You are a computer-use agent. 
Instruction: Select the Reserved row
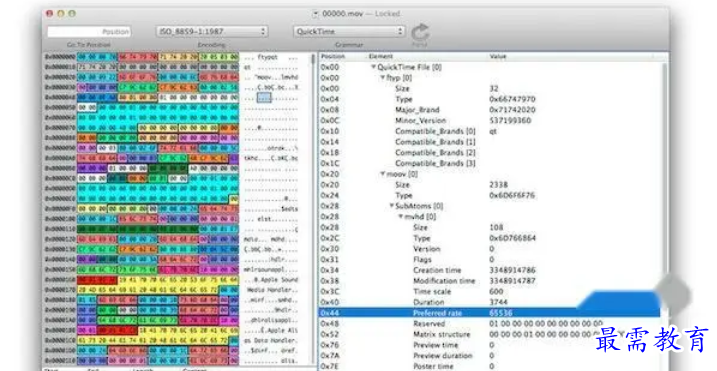(489, 323)
